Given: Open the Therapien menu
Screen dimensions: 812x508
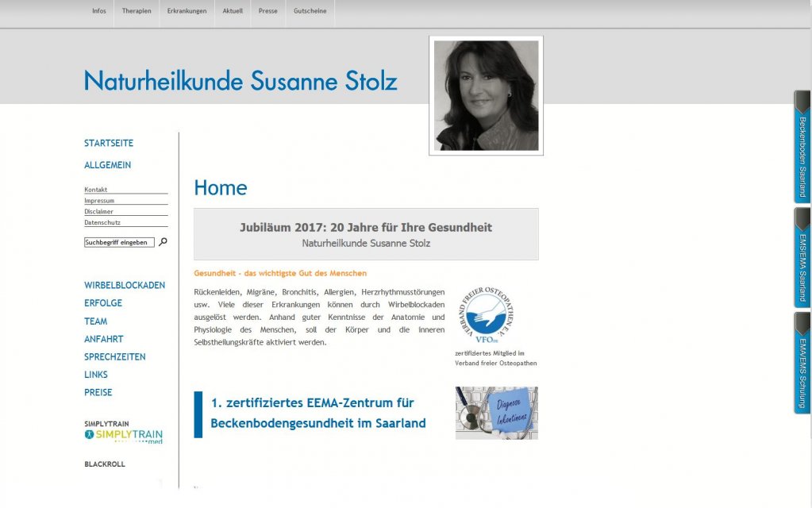Looking at the screenshot, I should (x=137, y=11).
